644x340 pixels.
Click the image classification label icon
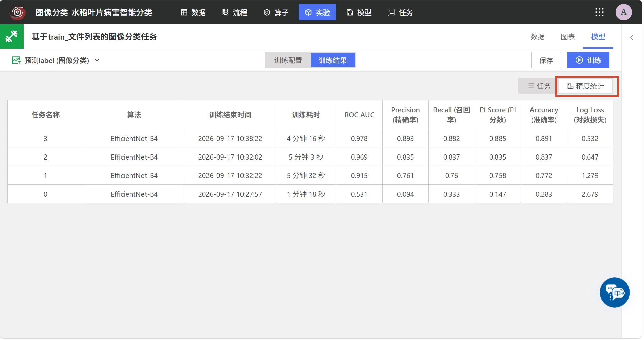(16, 60)
